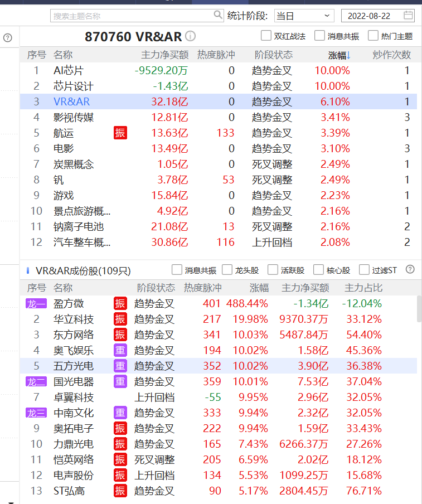Select the 汽车整车概... theme row

pyautogui.click(x=219, y=242)
